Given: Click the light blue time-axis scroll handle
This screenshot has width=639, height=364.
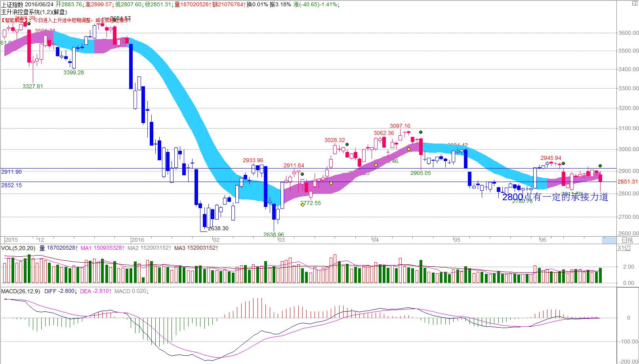Looking at the screenshot, I should 610,240.
